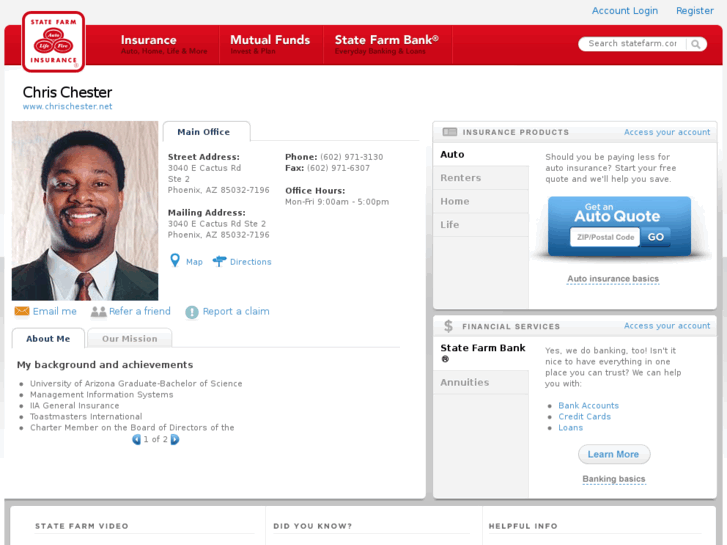Open the State Farm Bank menu
727x545 pixels.
click(x=387, y=45)
